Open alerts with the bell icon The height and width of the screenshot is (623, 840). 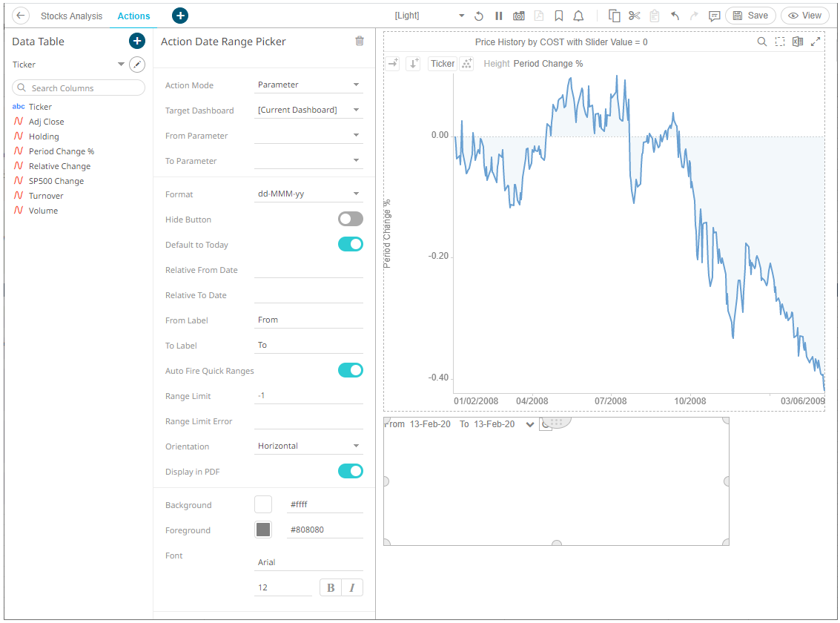(578, 16)
